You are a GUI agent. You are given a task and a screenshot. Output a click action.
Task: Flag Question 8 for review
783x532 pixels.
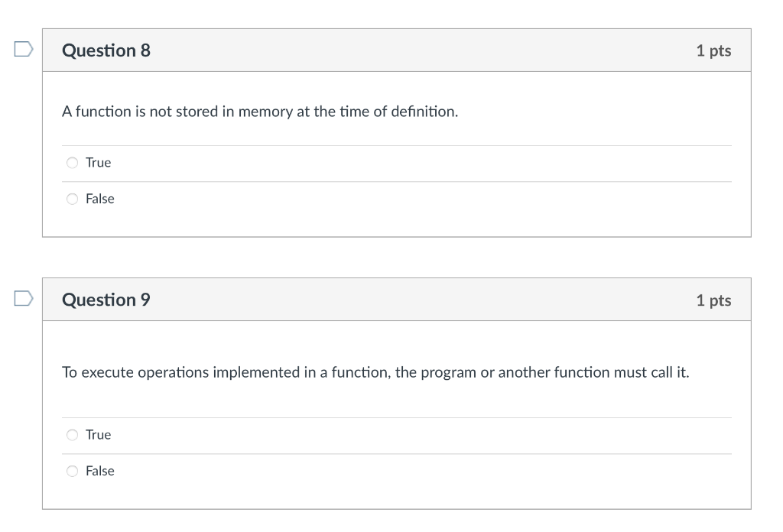[x=24, y=50]
